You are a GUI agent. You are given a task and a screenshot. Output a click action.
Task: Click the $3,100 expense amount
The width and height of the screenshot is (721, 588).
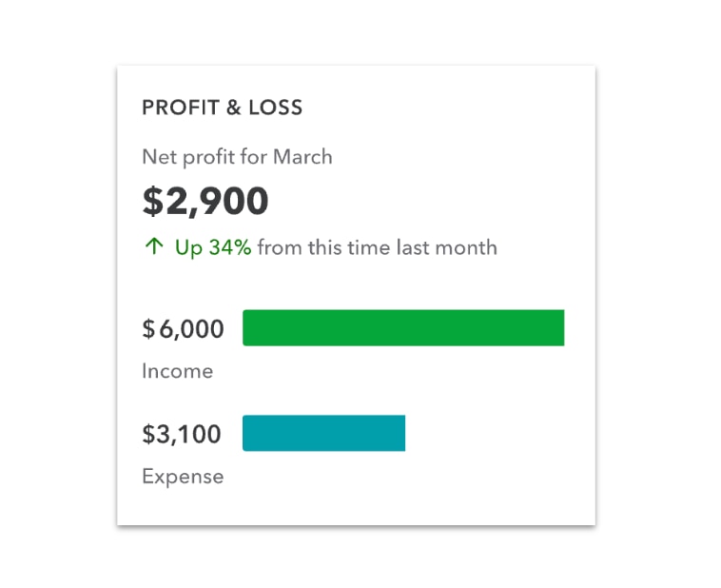tap(181, 434)
